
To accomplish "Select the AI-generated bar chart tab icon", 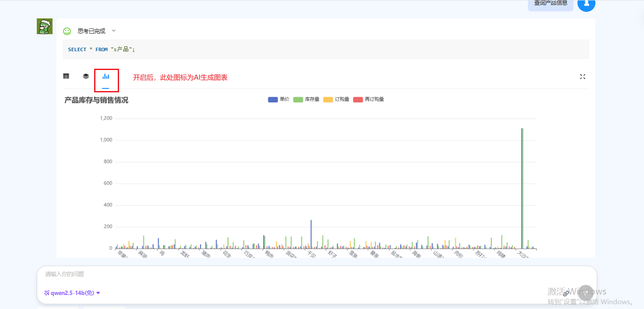I will tap(106, 77).
